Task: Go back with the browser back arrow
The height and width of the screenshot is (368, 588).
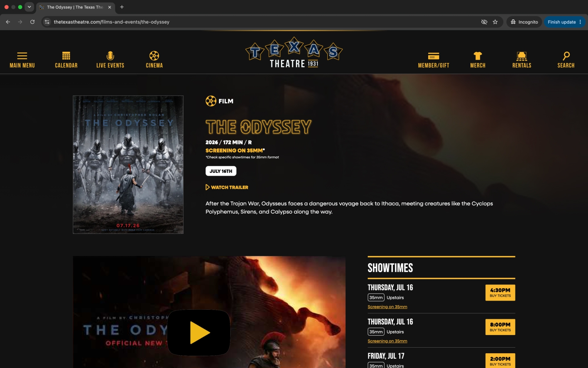Action: [x=8, y=22]
